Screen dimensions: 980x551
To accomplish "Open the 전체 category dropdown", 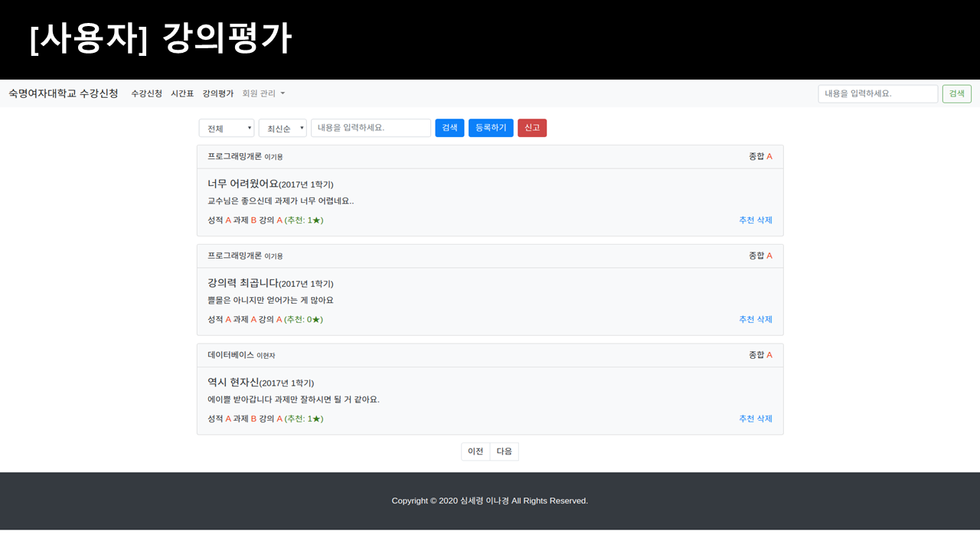I will point(226,128).
